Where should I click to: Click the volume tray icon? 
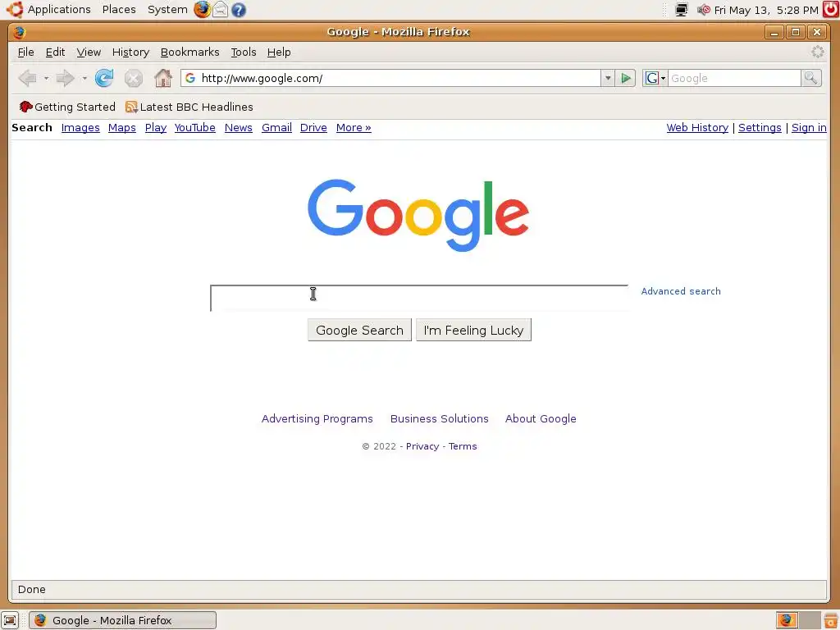point(703,10)
